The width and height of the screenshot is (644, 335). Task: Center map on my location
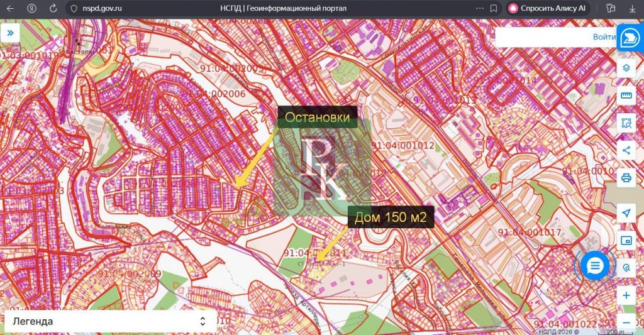(x=626, y=213)
